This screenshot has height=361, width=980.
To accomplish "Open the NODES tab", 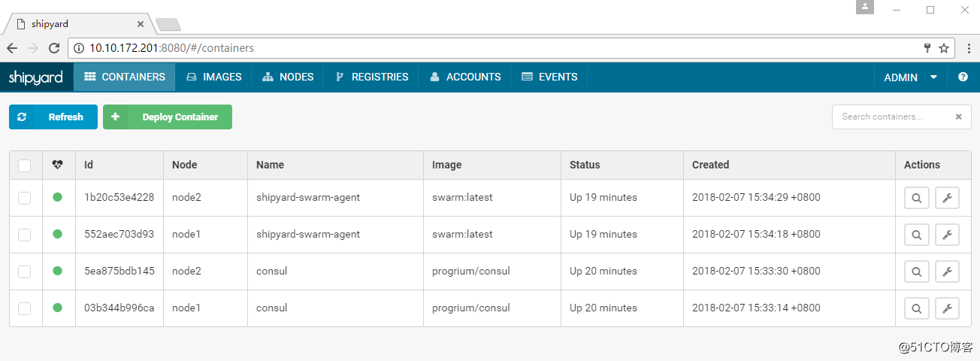I will click(288, 77).
